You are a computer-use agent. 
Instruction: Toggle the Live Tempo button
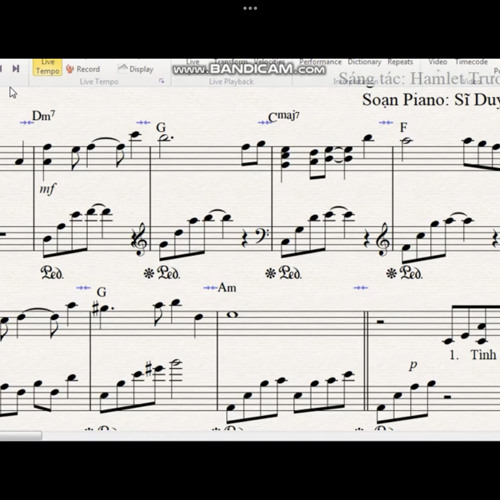47,67
